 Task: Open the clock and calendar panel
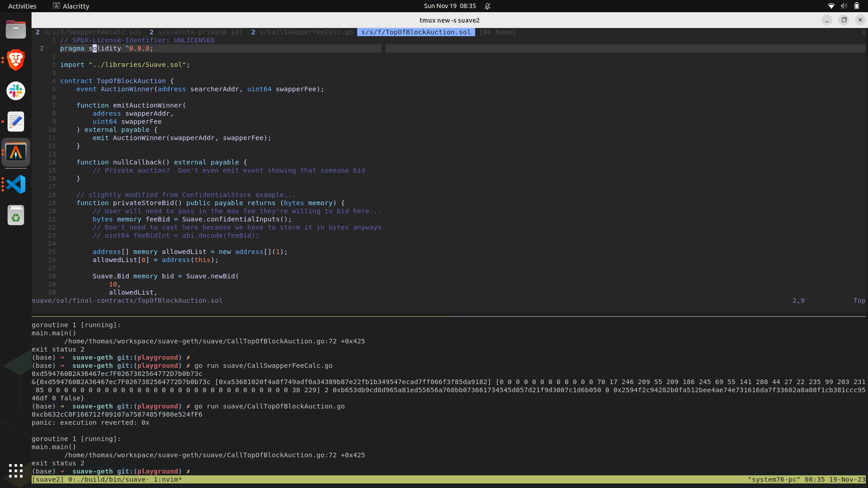pyautogui.click(x=450, y=6)
